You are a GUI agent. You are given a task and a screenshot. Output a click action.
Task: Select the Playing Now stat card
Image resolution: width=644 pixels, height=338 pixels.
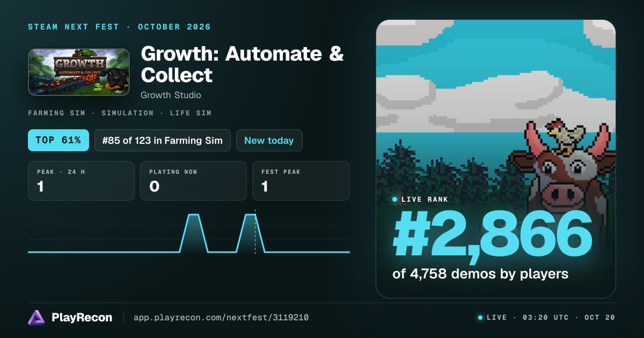(193, 181)
